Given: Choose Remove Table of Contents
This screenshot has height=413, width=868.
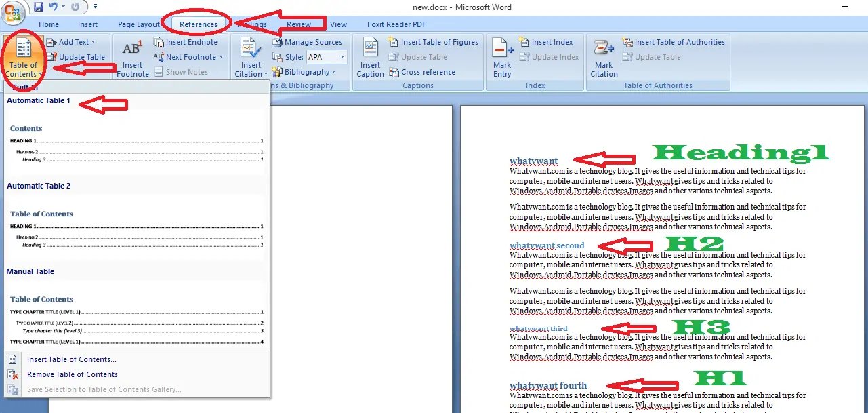Looking at the screenshot, I should 72,374.
